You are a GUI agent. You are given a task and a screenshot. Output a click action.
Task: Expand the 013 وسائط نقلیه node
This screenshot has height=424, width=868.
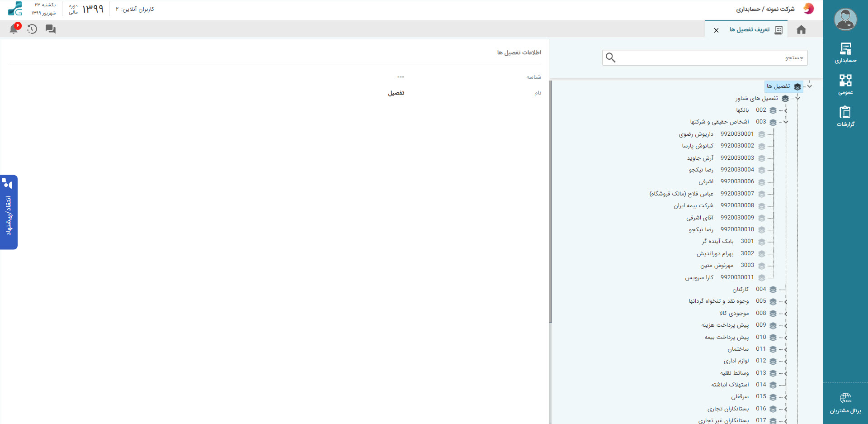click(786, 373)
